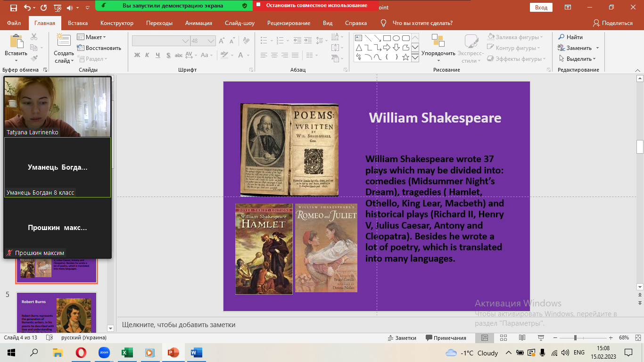Open the Упорядочить arrange dropdown

click(x=438, y=48)
